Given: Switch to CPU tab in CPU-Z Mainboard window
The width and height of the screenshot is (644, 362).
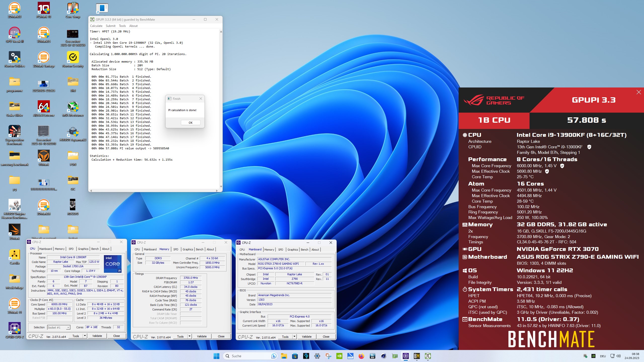Looking at the screenshot, I should (242, 250).
